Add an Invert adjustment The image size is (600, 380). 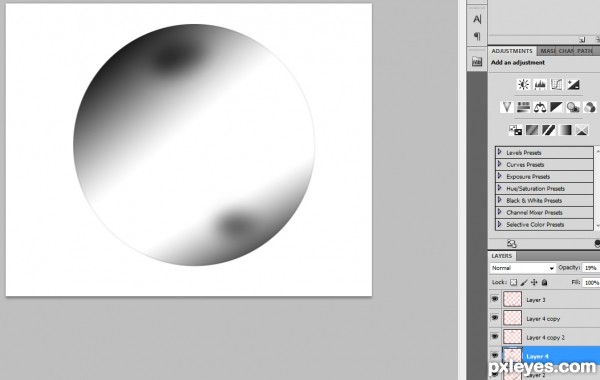(x=515, y=130)
